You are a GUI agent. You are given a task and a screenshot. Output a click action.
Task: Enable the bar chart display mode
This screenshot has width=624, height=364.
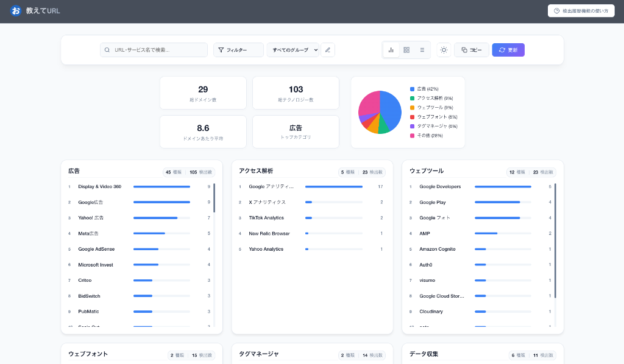coord(391,50)
